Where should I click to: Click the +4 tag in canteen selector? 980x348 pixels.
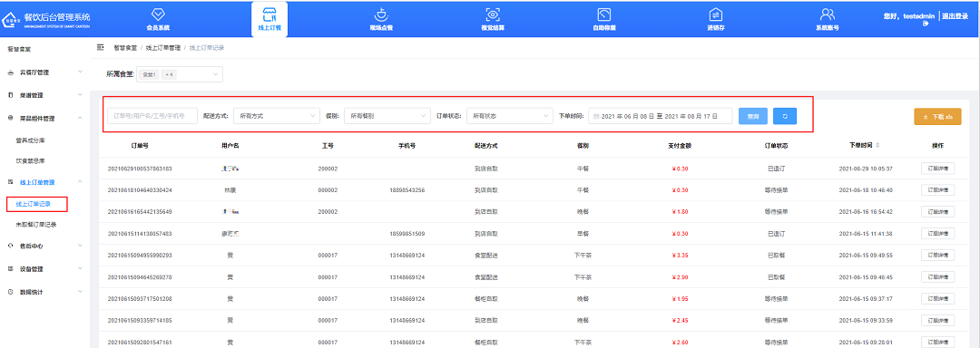click(x=168, y=74)
